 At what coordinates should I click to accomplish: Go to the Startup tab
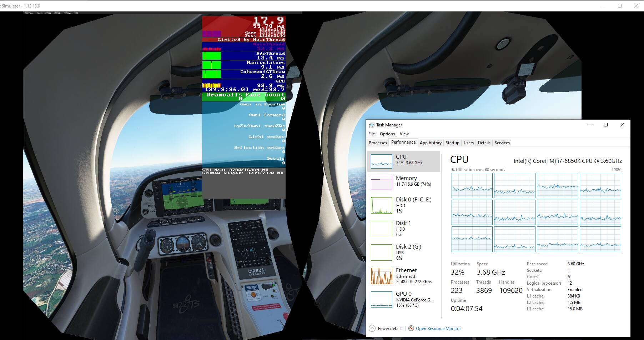pos(452,143)
